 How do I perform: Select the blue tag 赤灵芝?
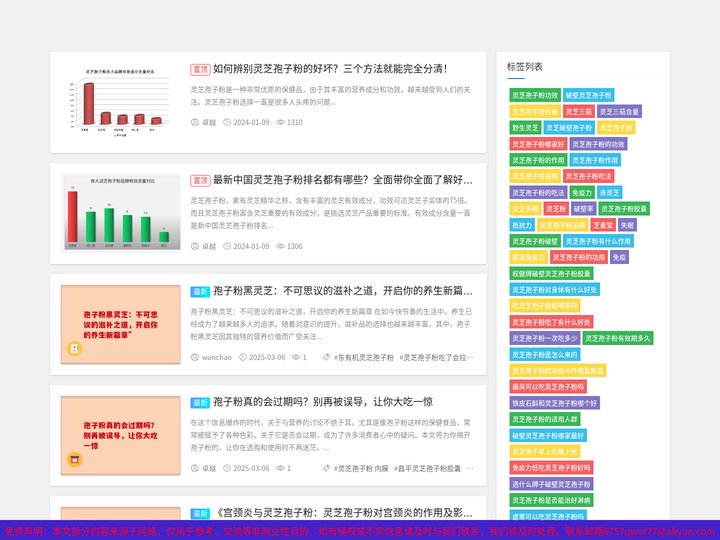pyautogui.click(x=609, y=193)
